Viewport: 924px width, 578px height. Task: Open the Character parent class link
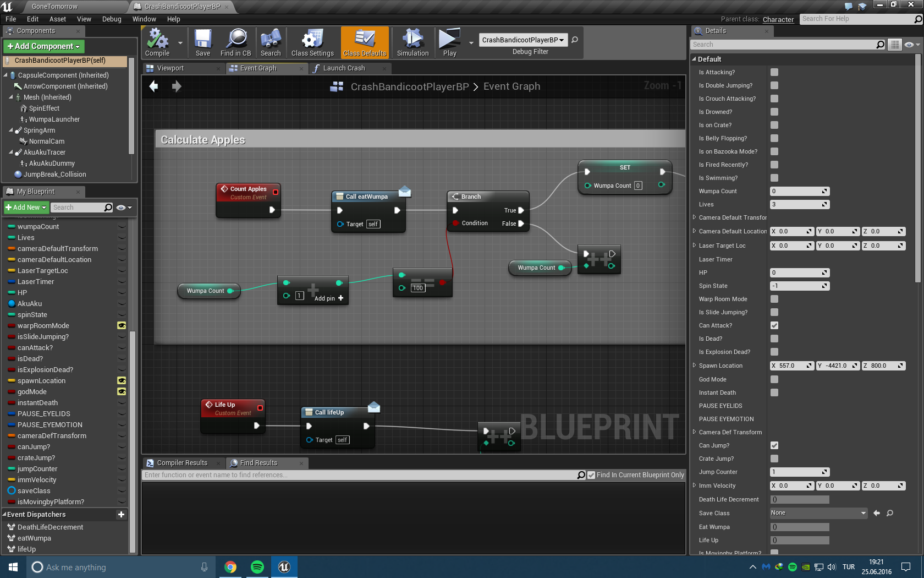(x=778, y=19)
